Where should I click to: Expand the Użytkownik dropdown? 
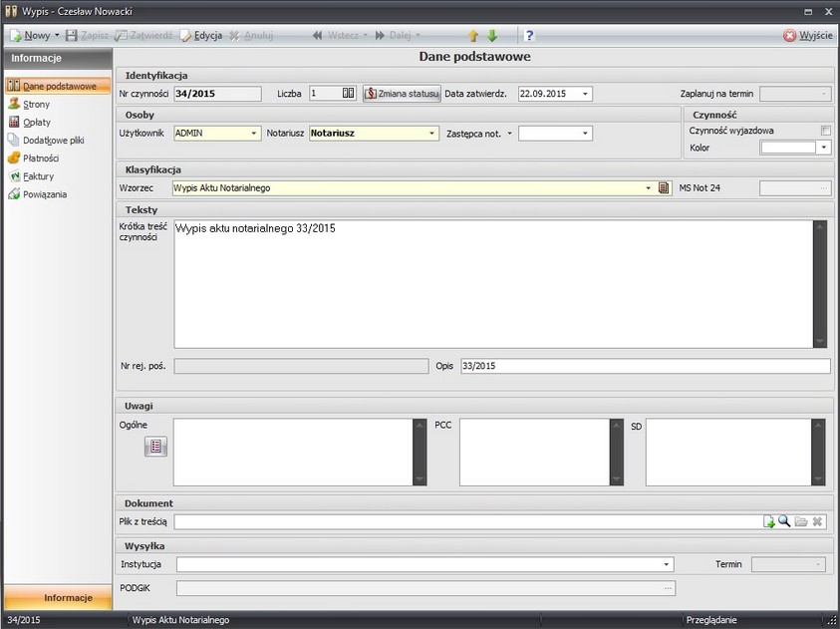coord(254,133)
